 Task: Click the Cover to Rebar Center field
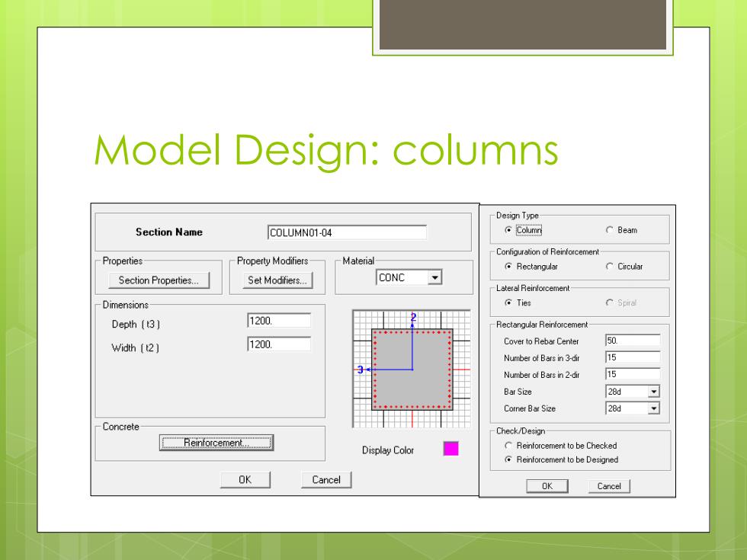[633, 341]
